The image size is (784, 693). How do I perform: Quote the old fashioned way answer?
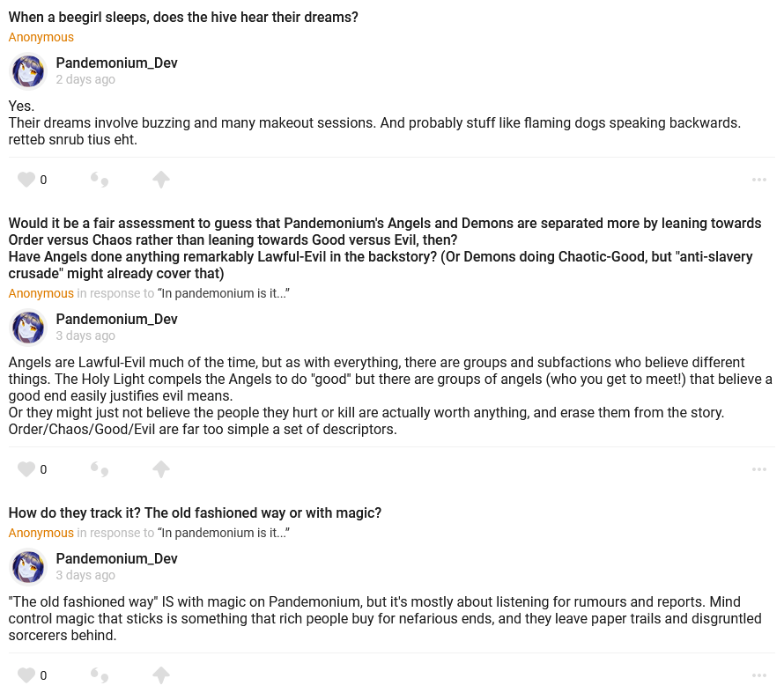tap(100, 675)
